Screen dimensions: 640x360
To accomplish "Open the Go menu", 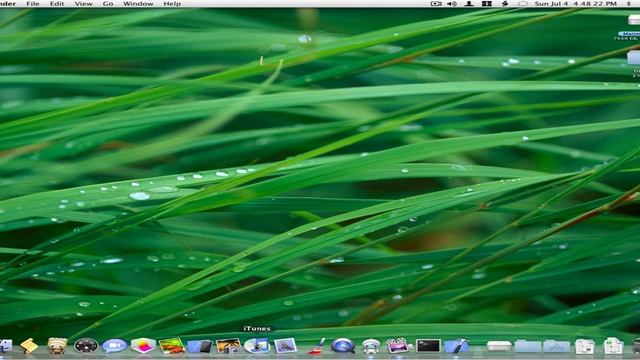I will coord(108,4).
